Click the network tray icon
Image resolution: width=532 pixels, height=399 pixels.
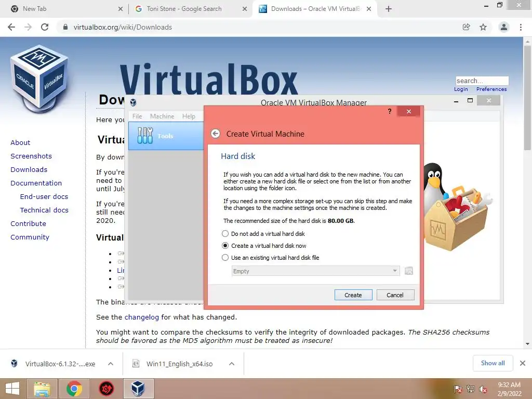coord(470,389)
